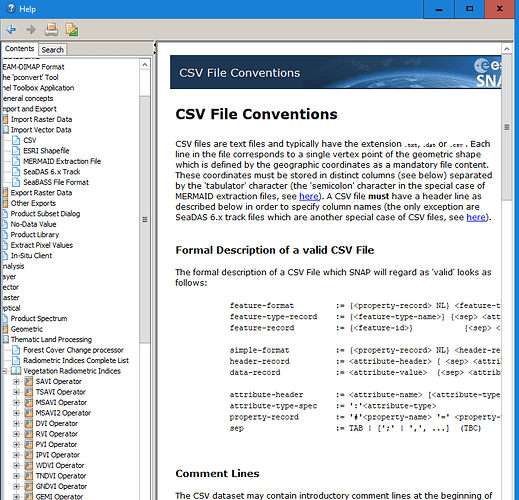
Task: Open Extract Pixel Values topic
Action: [x=42, y=245]
